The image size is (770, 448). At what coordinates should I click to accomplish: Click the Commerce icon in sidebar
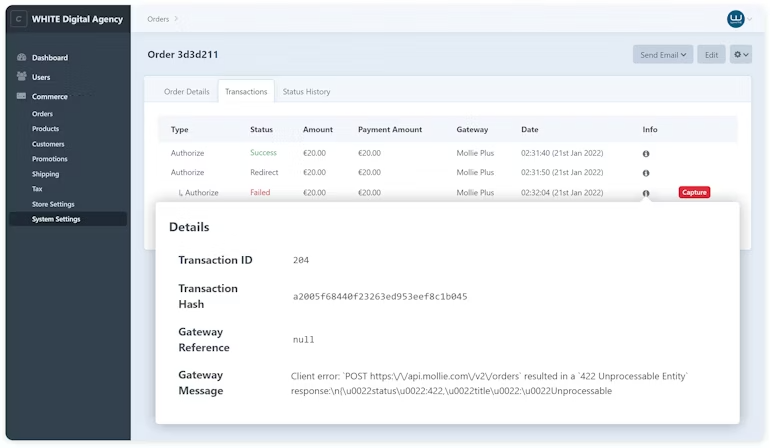(x=22, y=97)
